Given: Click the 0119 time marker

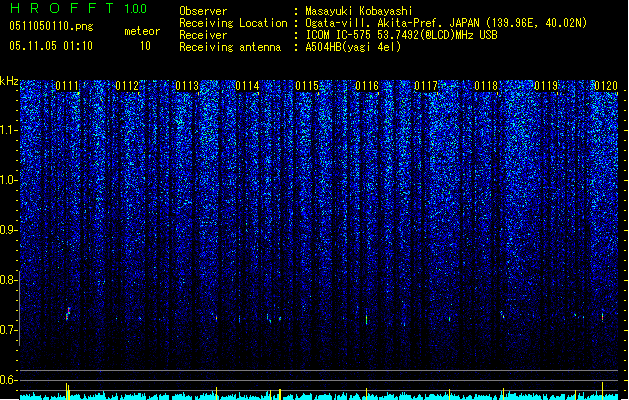Looking at the screenshot, I should click(546, 86).
